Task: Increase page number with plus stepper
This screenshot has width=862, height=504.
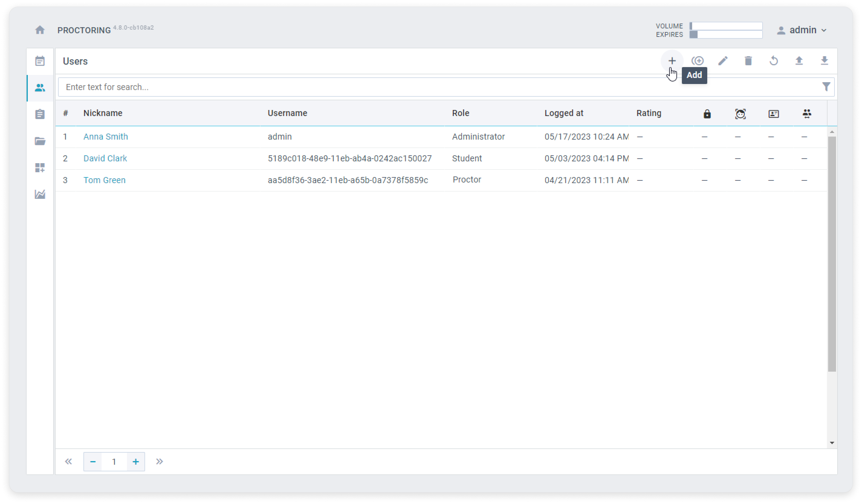Action: click(136, 462)
